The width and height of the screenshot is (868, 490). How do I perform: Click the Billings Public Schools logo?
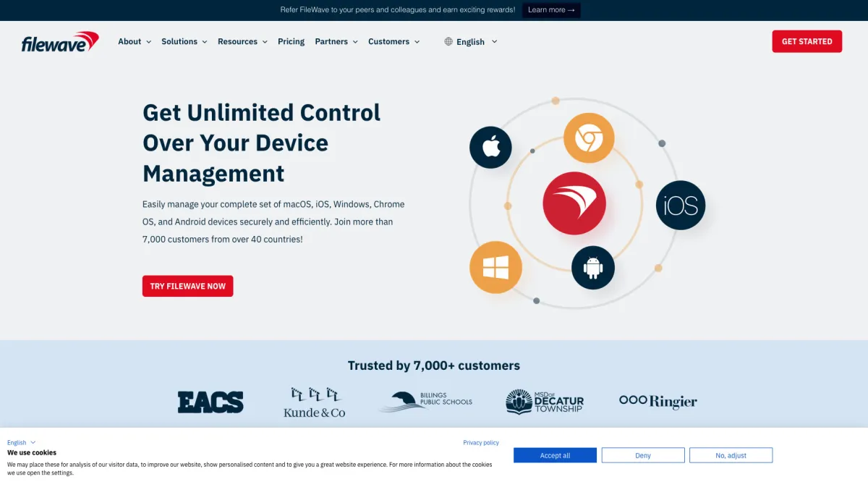pyautogui.click(x=425, y=402)
